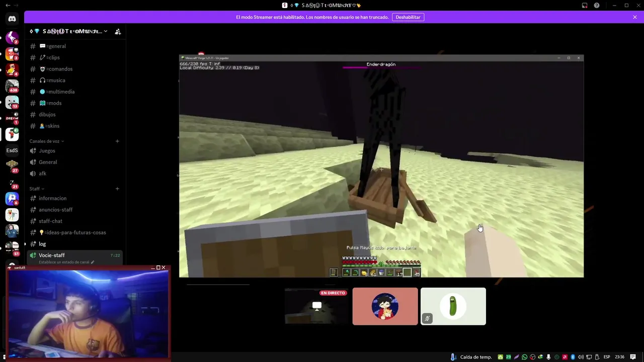Collapse the Canales de voz category

[x=46, y=141]
